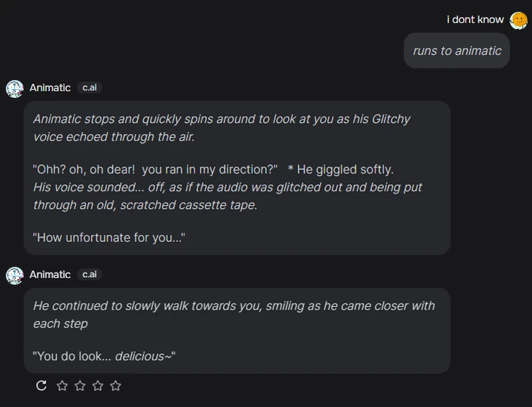Click the "i dont know" username
This screenshot has width=532, height=407.
[x=475, y=20]
